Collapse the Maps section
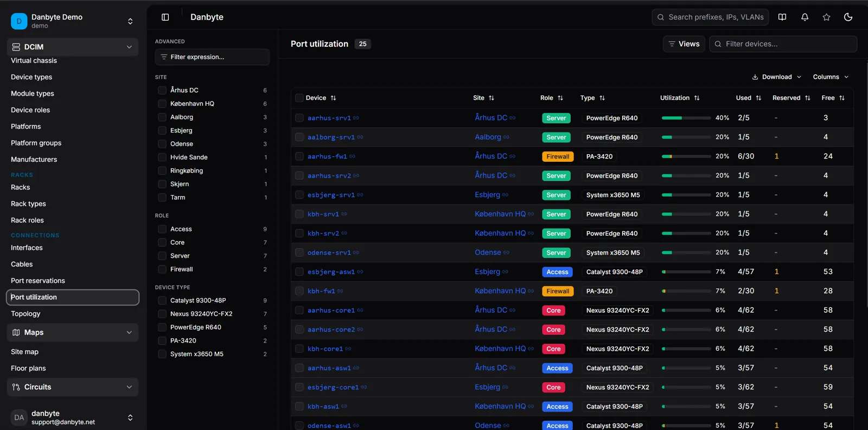The image size is (868, 430). point(129,332)
